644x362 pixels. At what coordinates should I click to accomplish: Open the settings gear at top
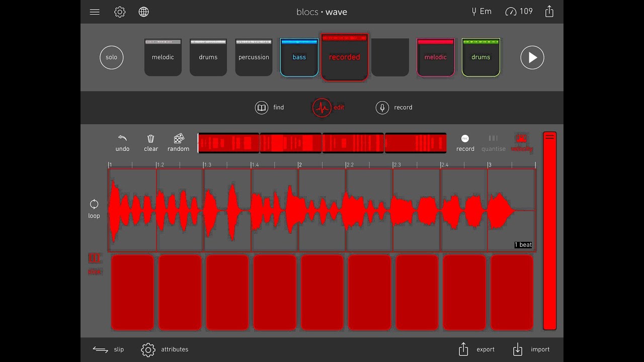click(120, 12)
